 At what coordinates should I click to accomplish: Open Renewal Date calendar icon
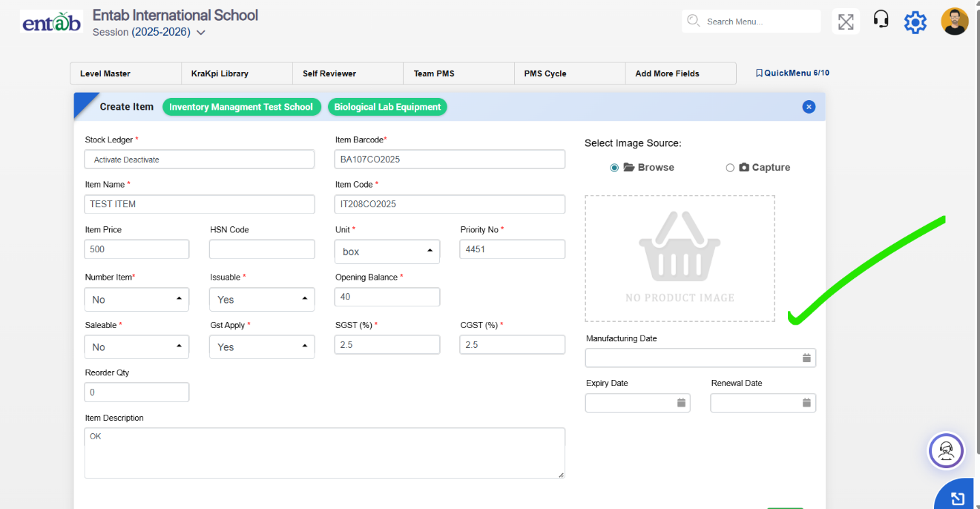(x=806, y=403)
